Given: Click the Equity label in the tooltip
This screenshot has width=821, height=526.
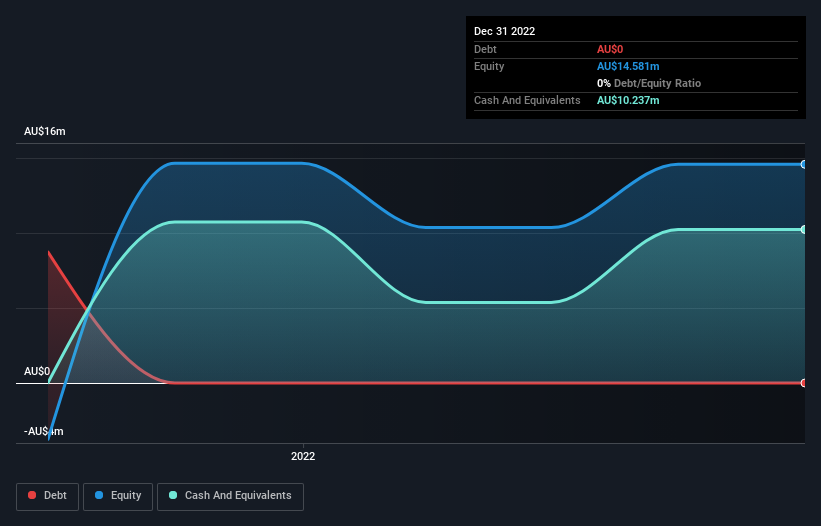Looking at the screenshot, I should click(x=489, y=66).
